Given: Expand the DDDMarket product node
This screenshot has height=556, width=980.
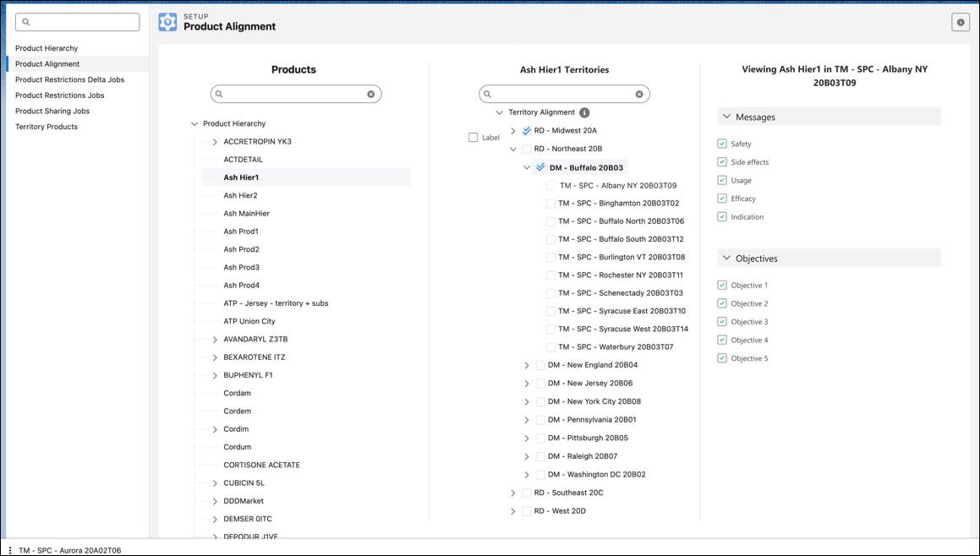Looking at the screenshot, I should pyautogui.click(x=215, y=501).
